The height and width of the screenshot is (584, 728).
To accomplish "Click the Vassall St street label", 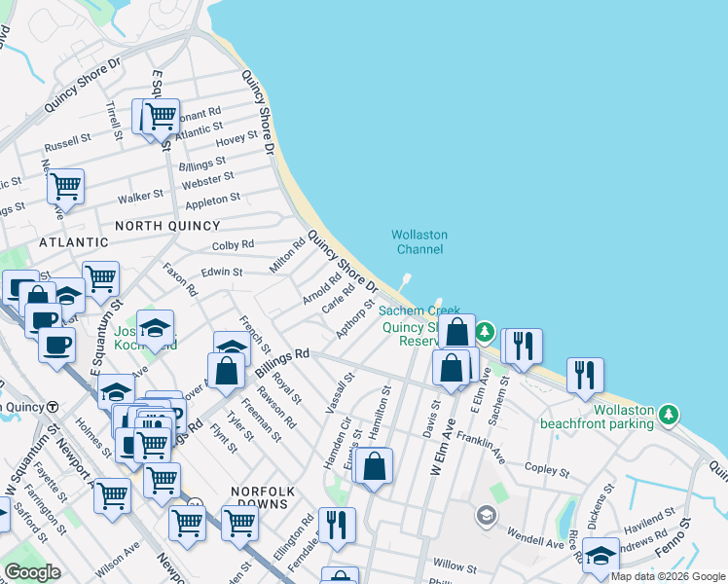I will 340,392.
